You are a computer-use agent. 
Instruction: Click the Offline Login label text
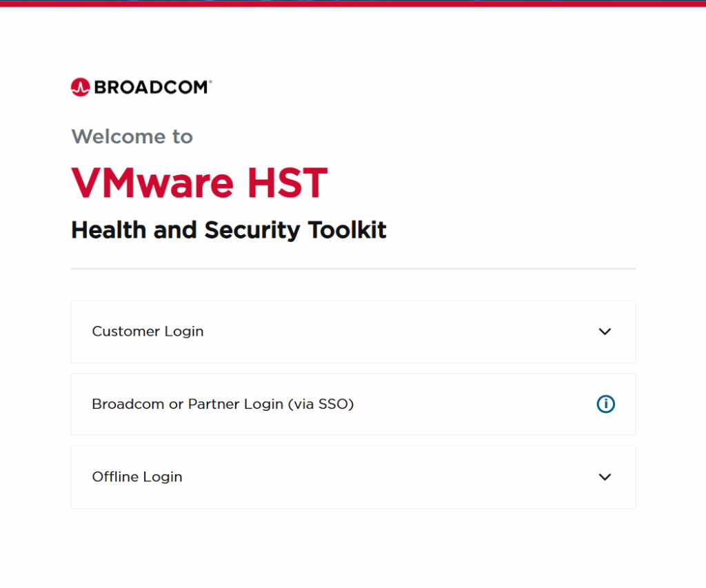(137, 477)
